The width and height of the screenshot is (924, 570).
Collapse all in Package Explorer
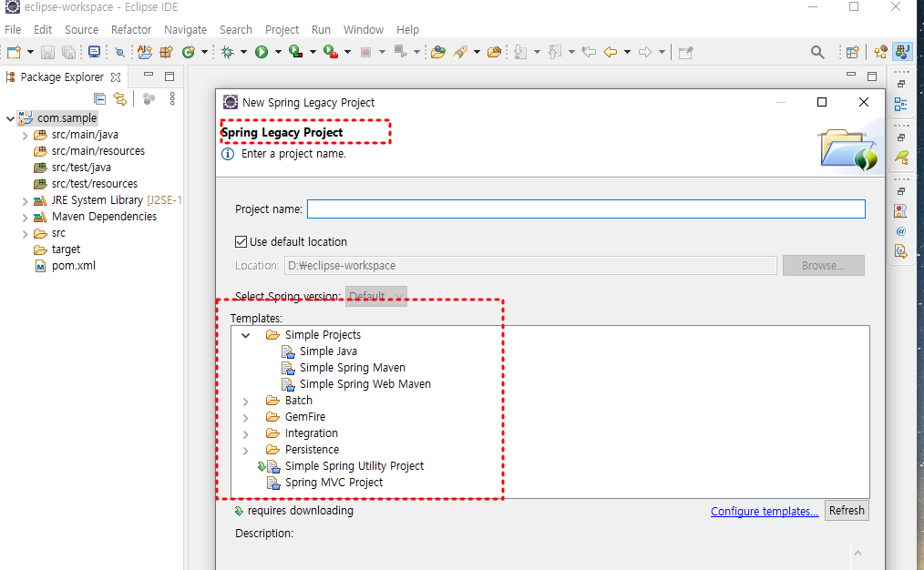99,98
